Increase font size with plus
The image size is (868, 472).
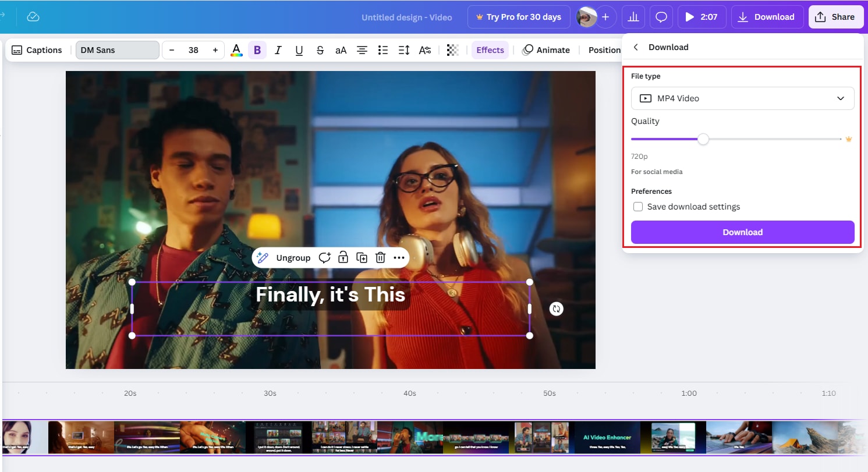point(215,50)
